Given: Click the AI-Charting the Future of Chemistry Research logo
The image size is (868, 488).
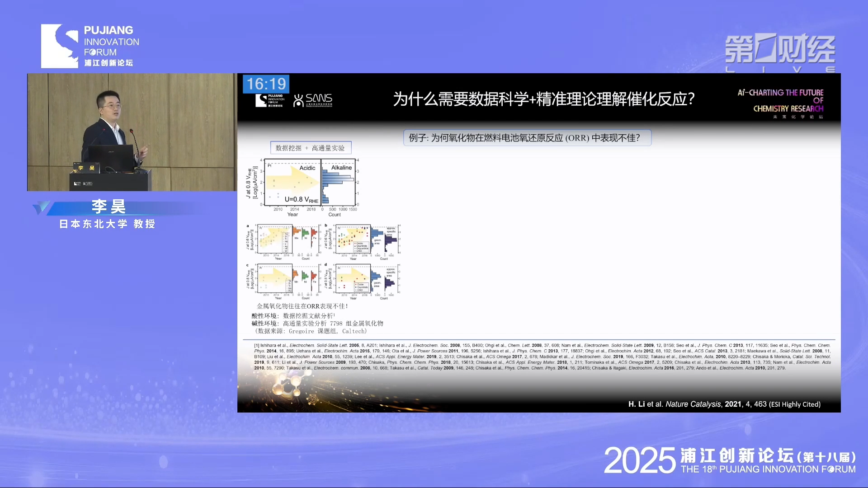Looking at the screenshot, I should pyautogui.click(x=780, y=103).
